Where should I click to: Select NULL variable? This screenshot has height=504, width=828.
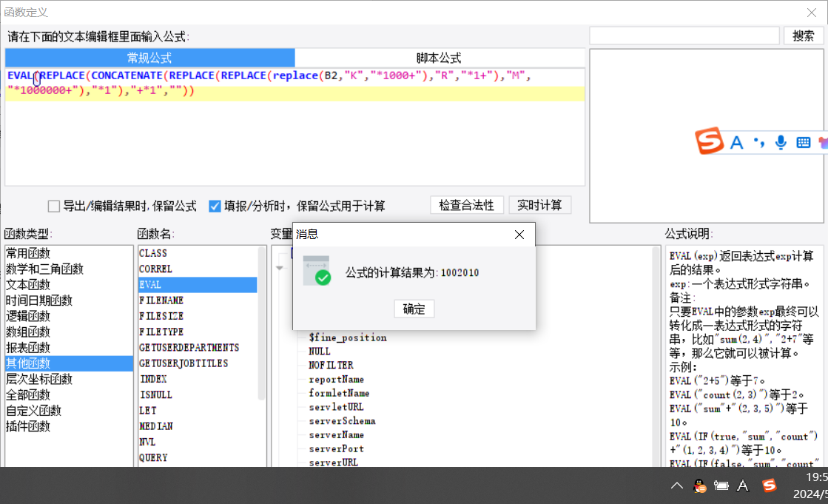[x=320, y=352]
